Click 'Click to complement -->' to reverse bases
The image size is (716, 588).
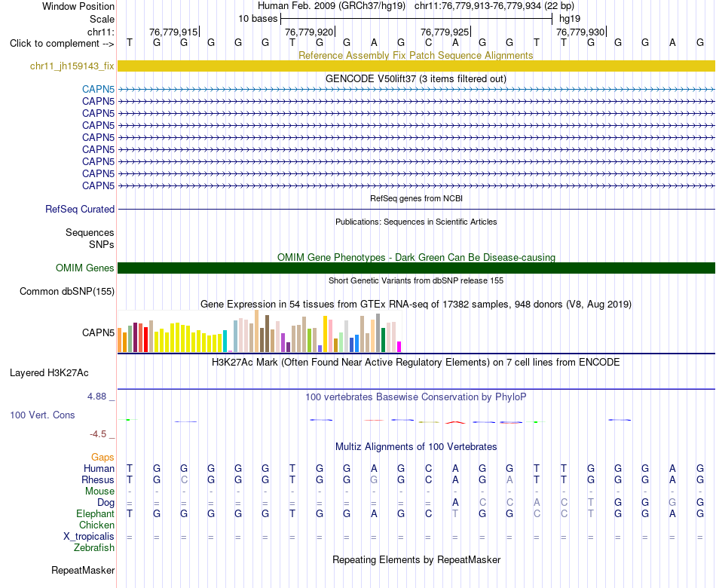[x=62, y=44]
